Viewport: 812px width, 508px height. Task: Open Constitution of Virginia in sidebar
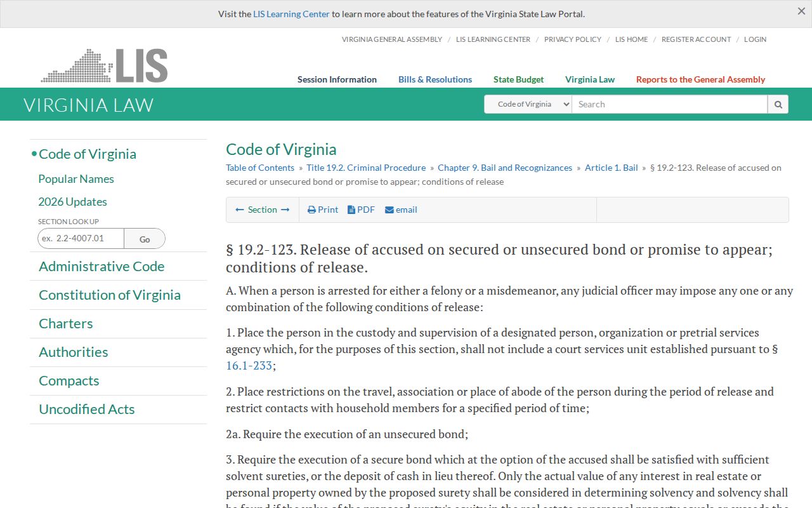click(x=110, y=295)
